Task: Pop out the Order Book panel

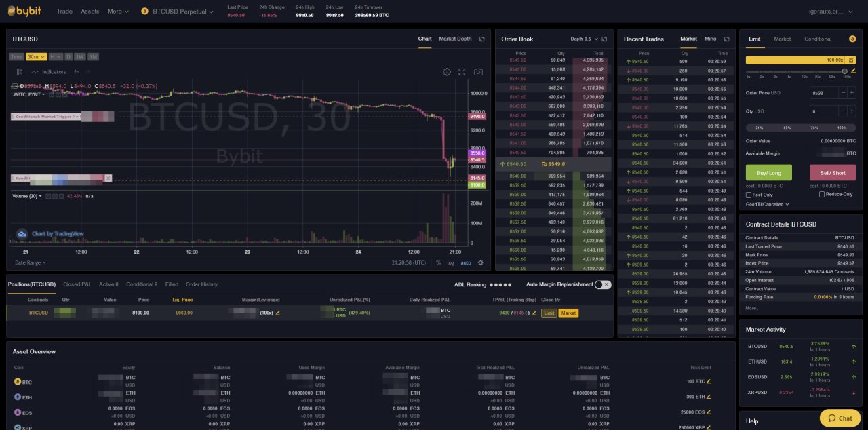Action: point(604,39)
